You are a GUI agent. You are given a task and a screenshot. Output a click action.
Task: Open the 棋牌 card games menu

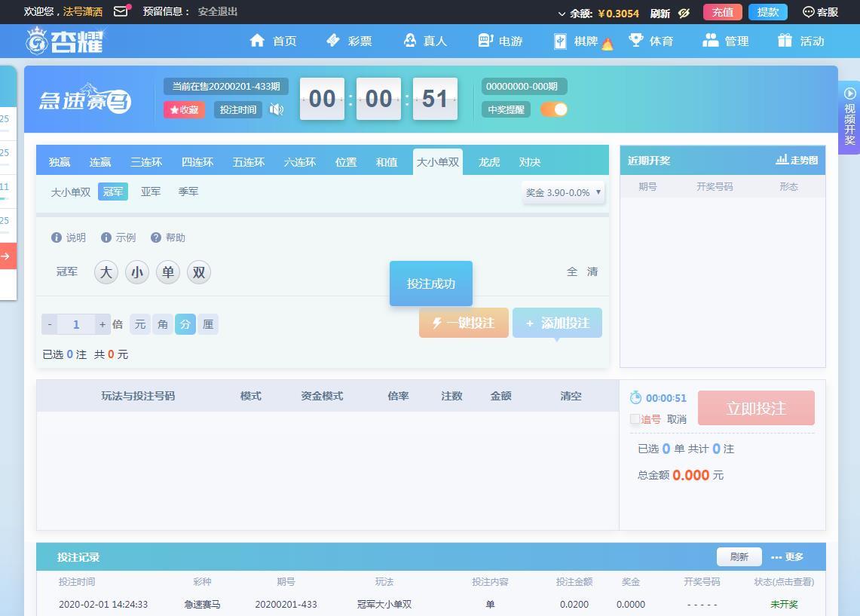583,41
